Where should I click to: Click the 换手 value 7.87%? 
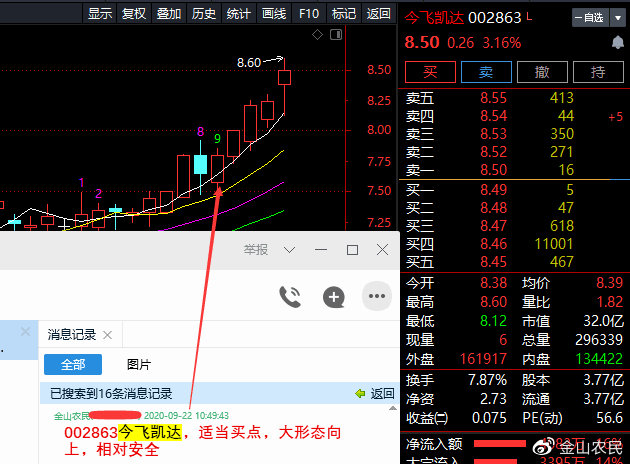click(487, 380)
